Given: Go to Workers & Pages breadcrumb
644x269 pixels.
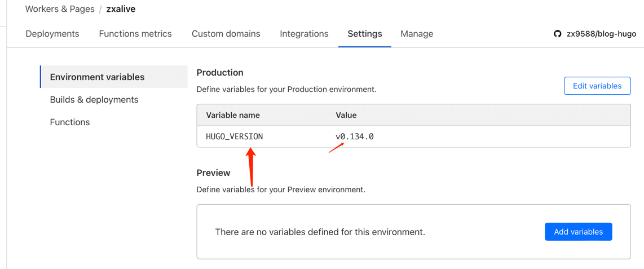Looking at the screenshot, I should pos(60,9).
